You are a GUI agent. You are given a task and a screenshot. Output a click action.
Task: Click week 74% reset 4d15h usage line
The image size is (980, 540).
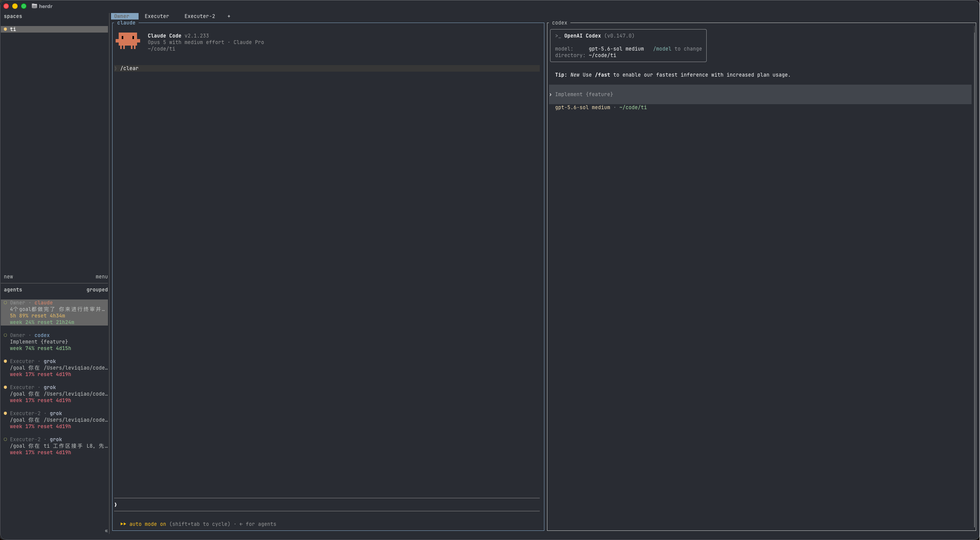[40, 348]
